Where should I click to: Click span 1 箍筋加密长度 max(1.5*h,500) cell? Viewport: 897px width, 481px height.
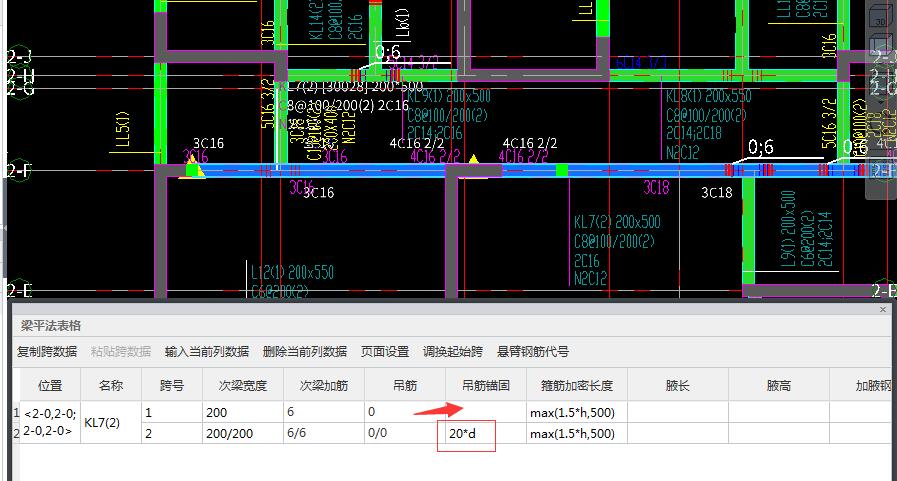pos(577,412)
